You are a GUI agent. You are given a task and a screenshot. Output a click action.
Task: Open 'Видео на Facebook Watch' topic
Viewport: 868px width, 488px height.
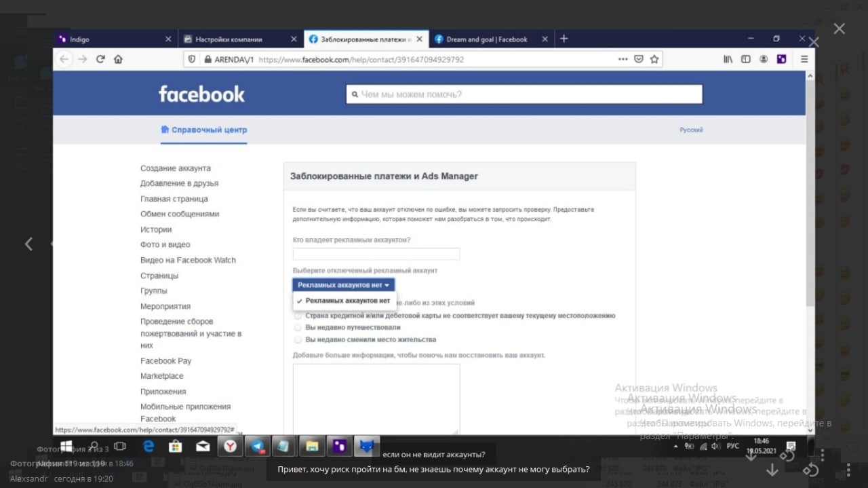coord(188,260)
